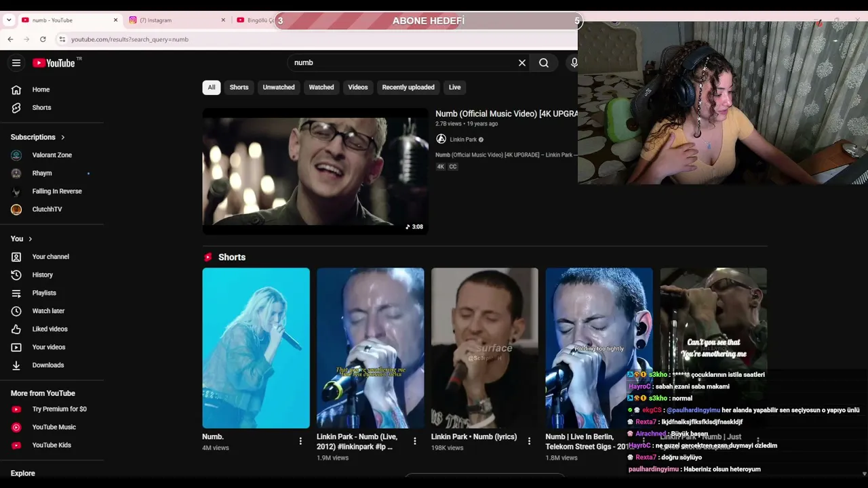Open the Linkin Park Numb (Live, 2012) short

coord(370,348)
